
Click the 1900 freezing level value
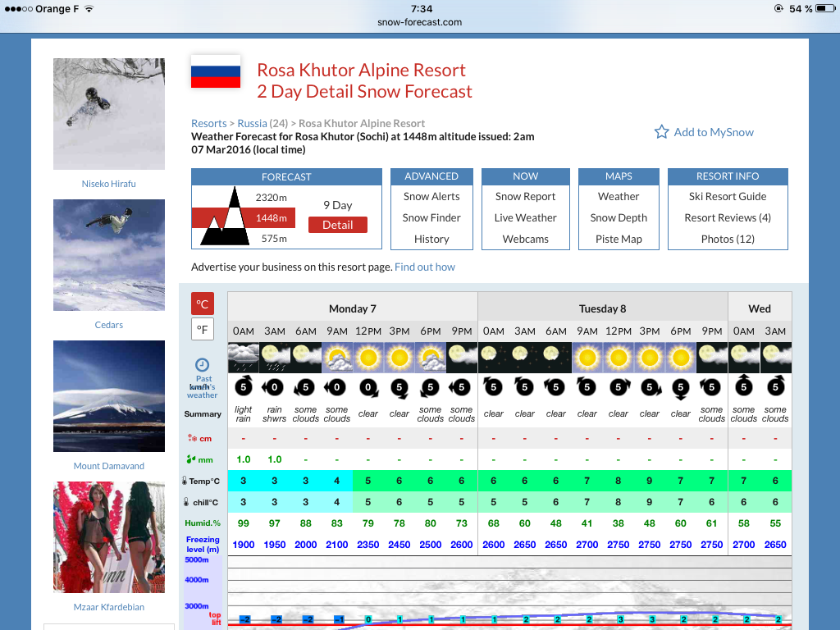tap(243, 545)
